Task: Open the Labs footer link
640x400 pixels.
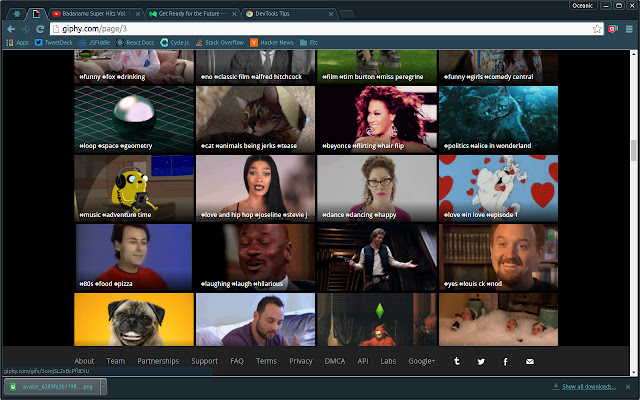Action: pyautogui.click(x=388, y=361)
